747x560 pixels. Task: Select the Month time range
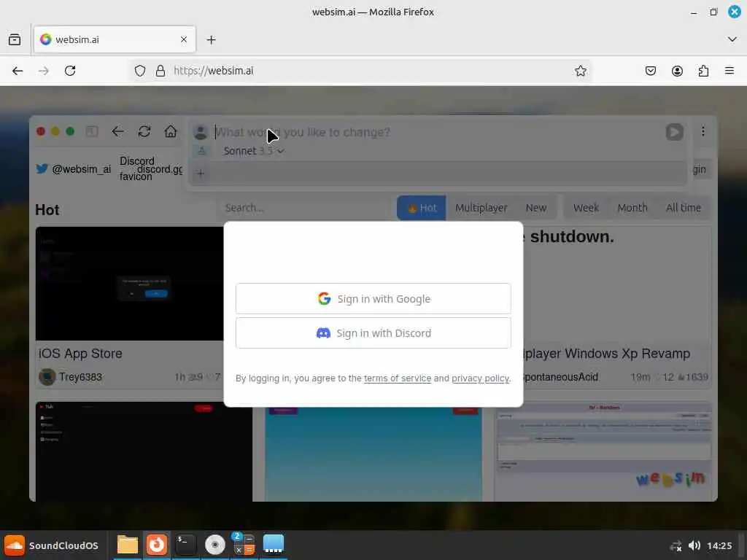pos(632,208)
